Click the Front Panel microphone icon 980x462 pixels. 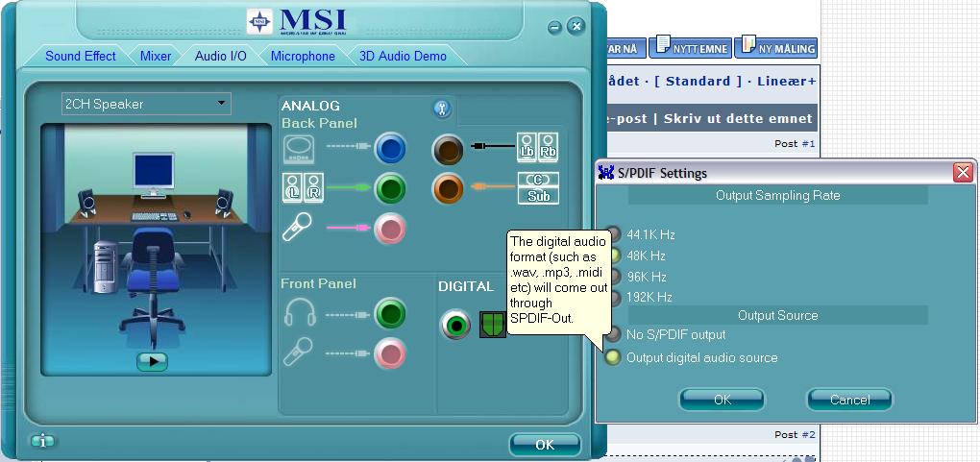(297, 352)
